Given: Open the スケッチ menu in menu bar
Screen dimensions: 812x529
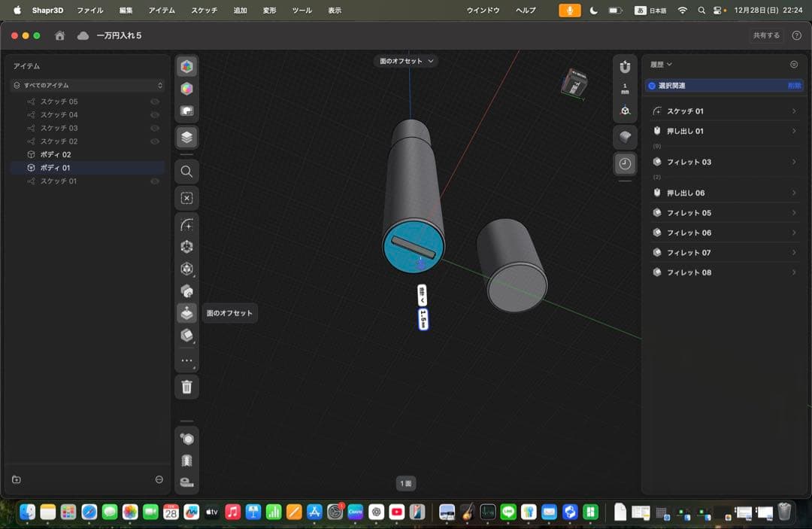Looking at the screenshot, I should (204, 11).
